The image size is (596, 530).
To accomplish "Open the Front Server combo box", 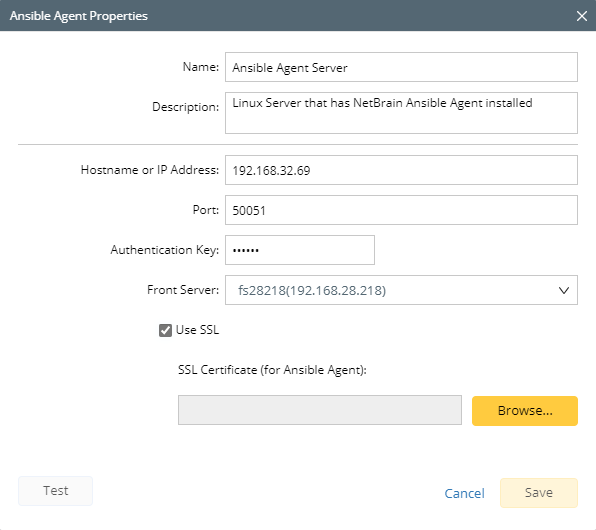I will 401,290.
